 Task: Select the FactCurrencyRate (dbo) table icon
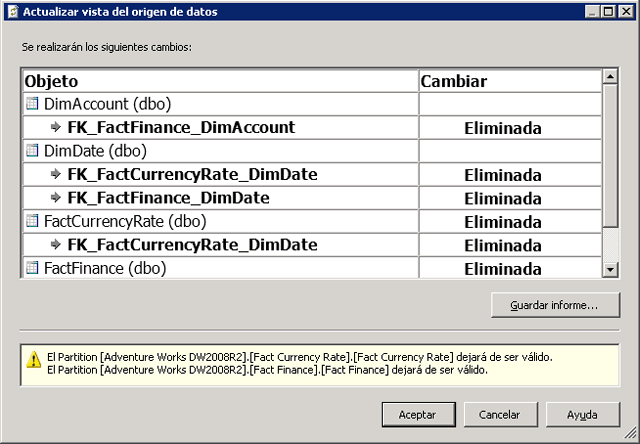click(x=32, y=221)
